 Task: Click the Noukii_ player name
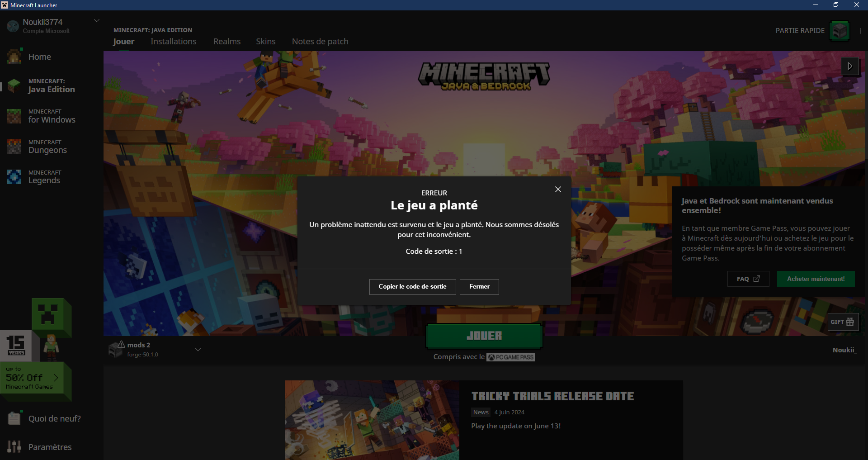coord(844,350)
